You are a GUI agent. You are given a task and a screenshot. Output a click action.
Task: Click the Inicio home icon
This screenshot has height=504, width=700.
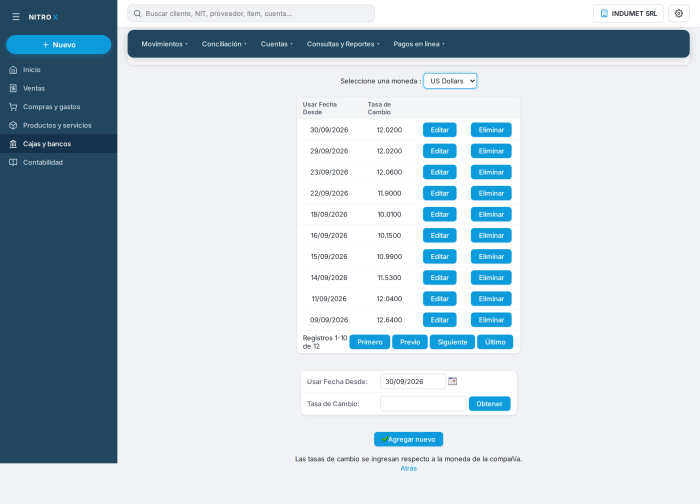13,70
